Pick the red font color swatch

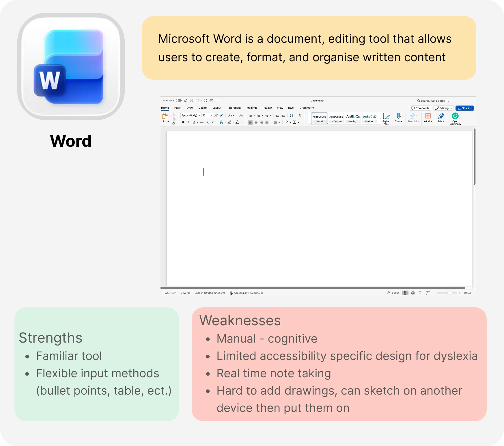(237, 122)
